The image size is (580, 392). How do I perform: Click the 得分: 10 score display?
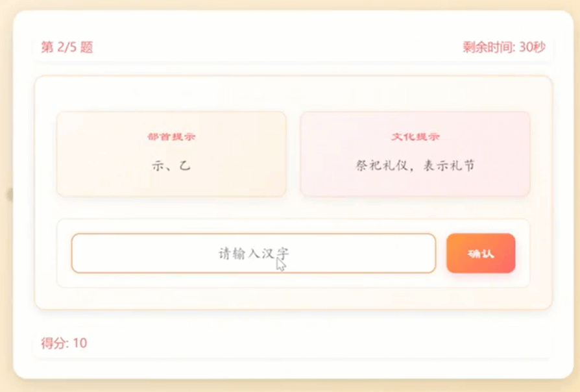pos(64,343)
